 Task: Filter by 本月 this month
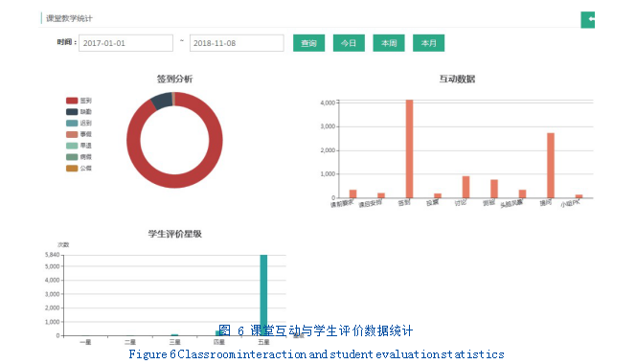[x=428, y=43]
